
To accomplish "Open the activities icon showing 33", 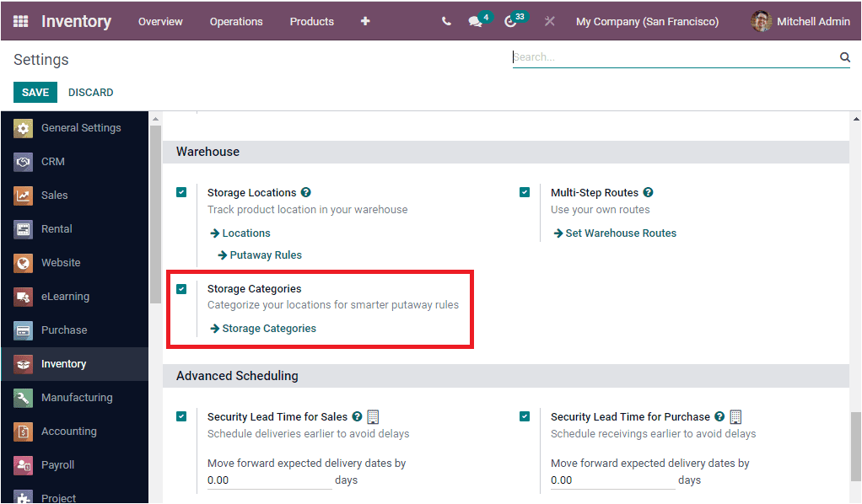I will (x=511, y=21).
